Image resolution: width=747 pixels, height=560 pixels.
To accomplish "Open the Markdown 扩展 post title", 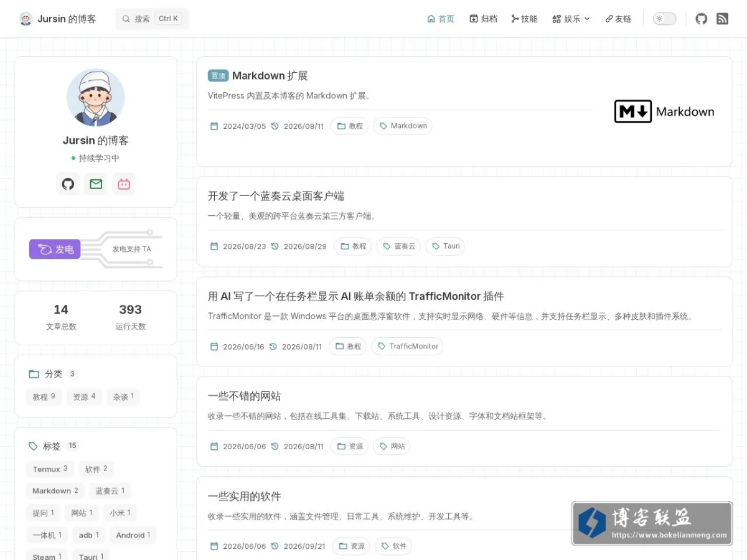I will point(270,76).
